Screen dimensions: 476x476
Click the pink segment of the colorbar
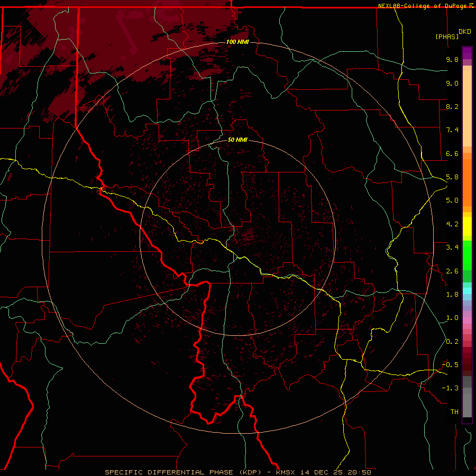point(467,321)
